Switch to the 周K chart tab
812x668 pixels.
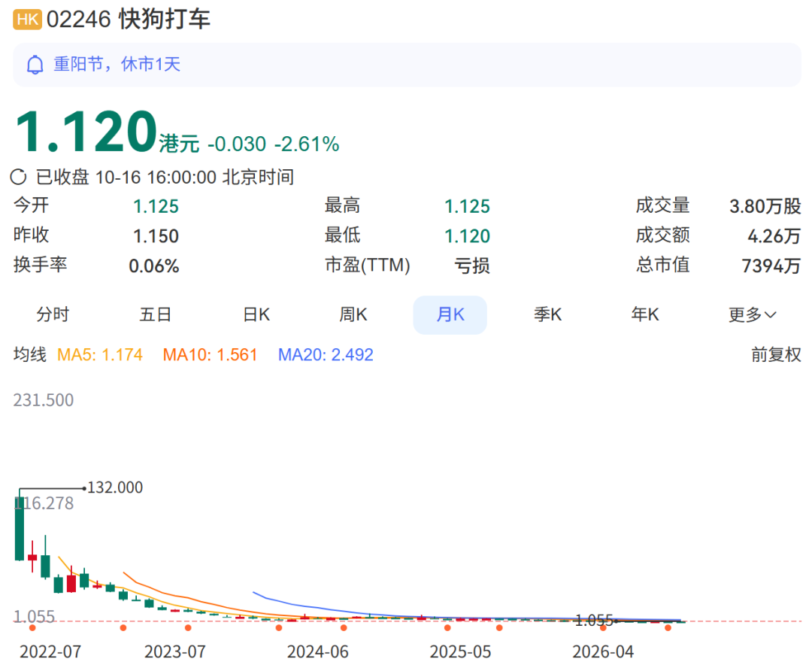[x=353, y=314]
